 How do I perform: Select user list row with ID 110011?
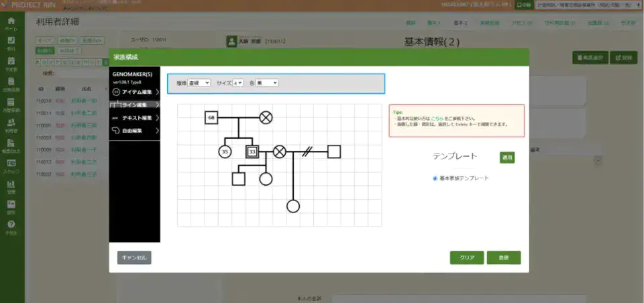72,113
